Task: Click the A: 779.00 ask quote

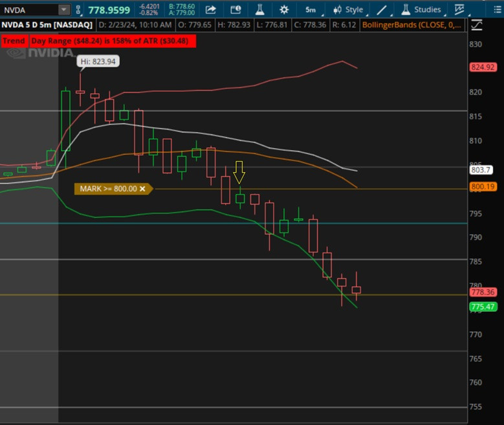Action: coord(182,13)
